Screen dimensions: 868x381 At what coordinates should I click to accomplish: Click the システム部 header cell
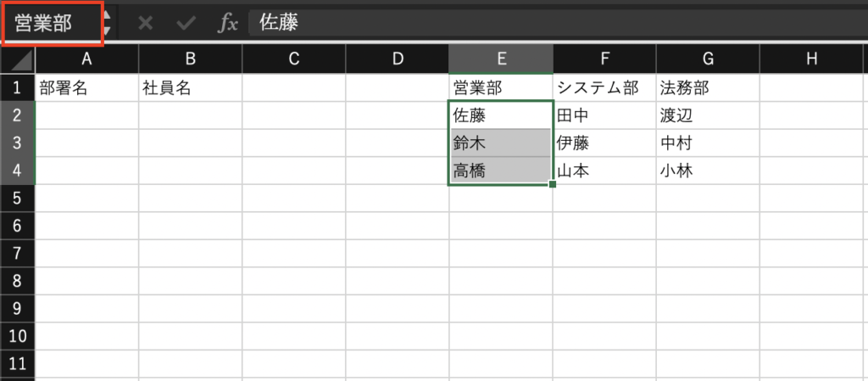coord(604,87)
